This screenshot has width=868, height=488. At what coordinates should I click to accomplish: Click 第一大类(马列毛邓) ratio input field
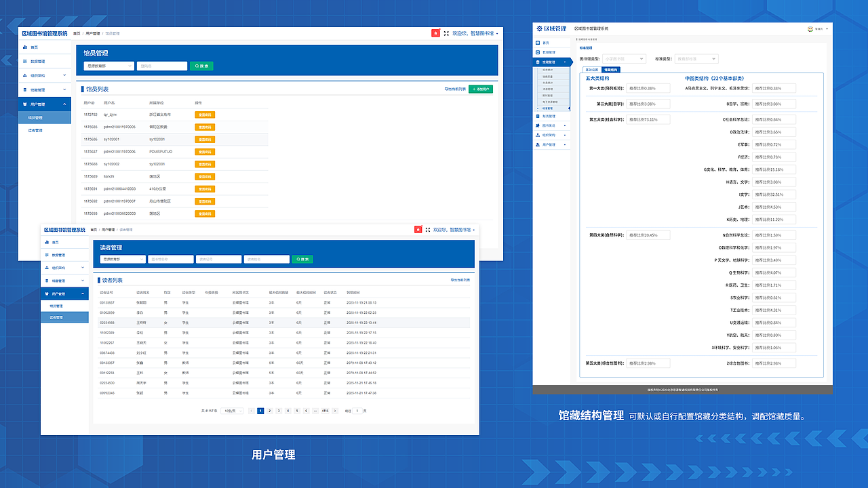coord(648,88)
